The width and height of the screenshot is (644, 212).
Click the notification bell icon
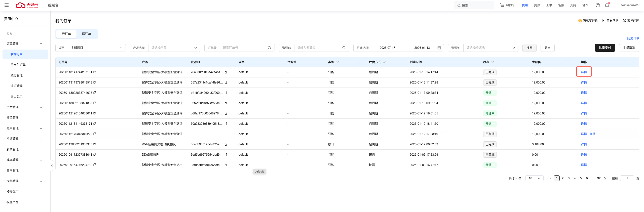(607, 5)
